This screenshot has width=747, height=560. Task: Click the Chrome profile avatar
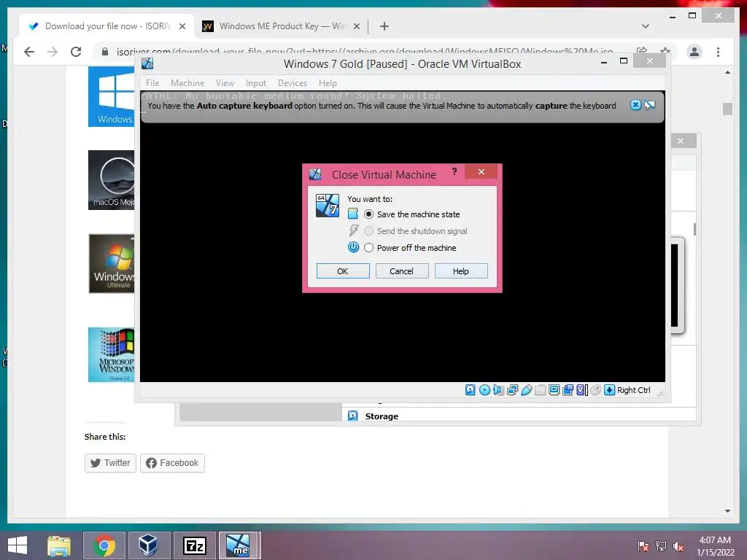click(694, 52)
